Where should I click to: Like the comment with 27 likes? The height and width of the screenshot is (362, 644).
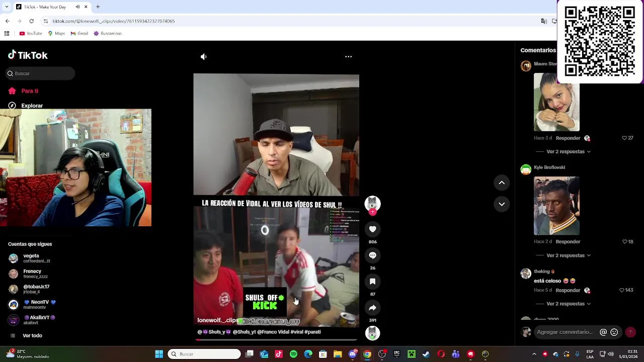(624, 138)
